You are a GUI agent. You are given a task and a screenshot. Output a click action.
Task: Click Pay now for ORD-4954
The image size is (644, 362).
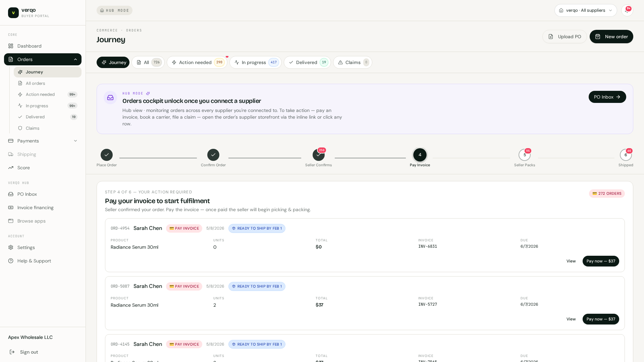(x=601, y=261)
